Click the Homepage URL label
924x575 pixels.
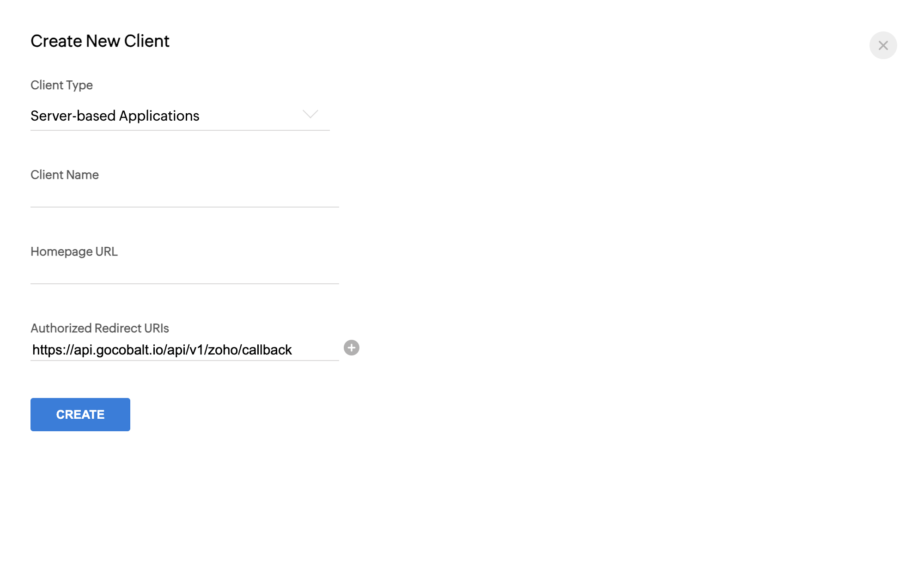pos(73,251)
